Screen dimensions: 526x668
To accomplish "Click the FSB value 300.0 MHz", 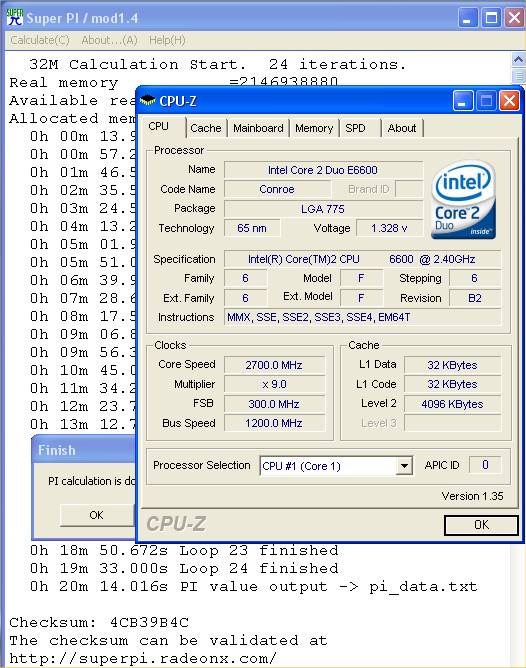I will 274,404.
